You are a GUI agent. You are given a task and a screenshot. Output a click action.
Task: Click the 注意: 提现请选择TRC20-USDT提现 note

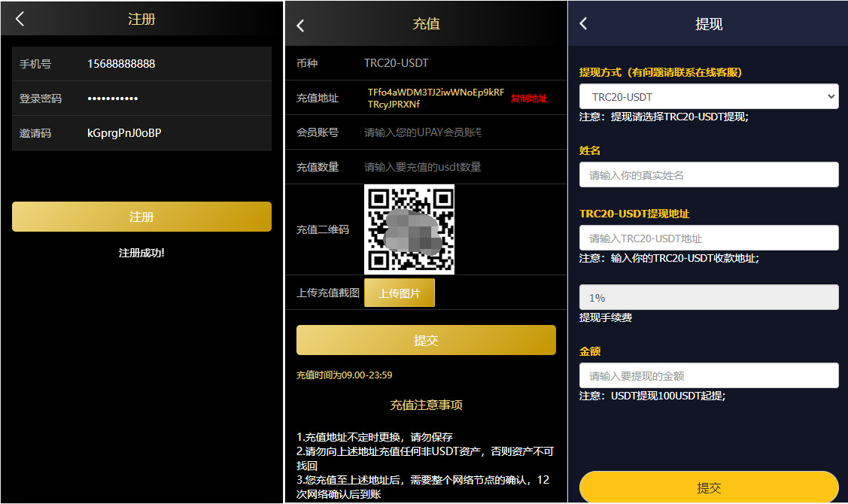click(x=664, y=117)
